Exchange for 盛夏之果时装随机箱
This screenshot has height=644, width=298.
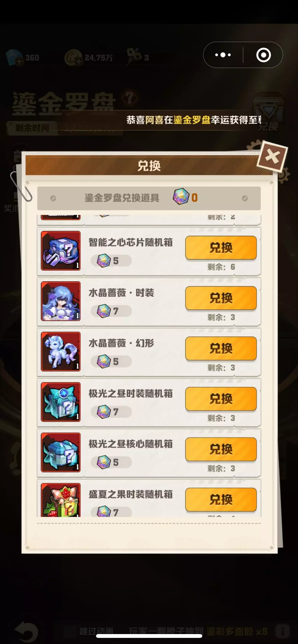click(x=221, y=500)
